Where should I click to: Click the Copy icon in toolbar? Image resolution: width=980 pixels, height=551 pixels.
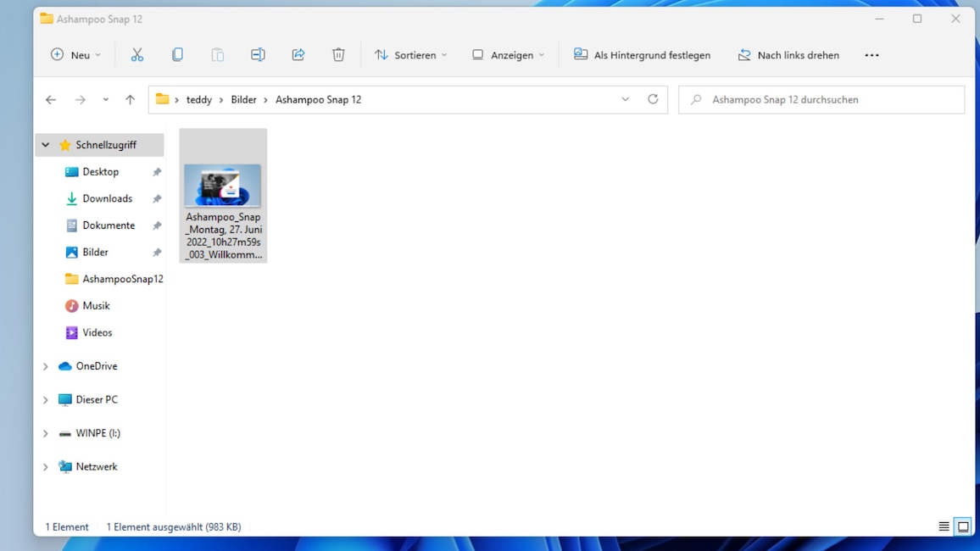click(177, 55)
